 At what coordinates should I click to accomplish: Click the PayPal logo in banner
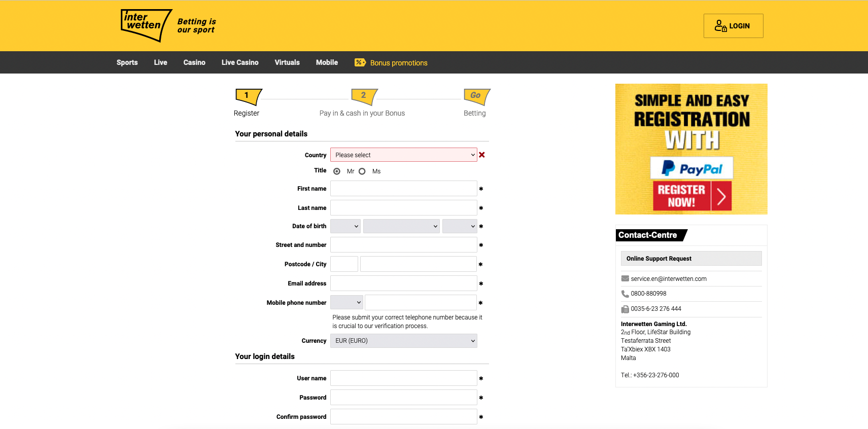691,168
